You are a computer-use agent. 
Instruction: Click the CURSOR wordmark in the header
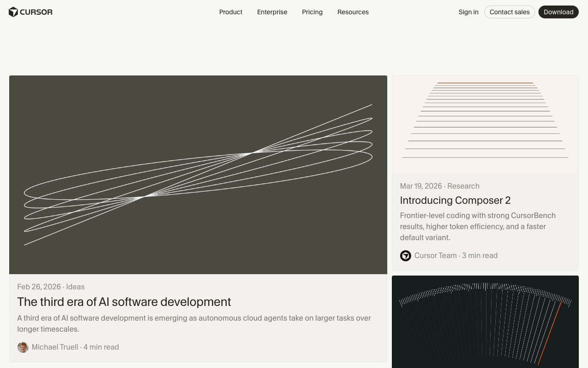pos(36,12)
